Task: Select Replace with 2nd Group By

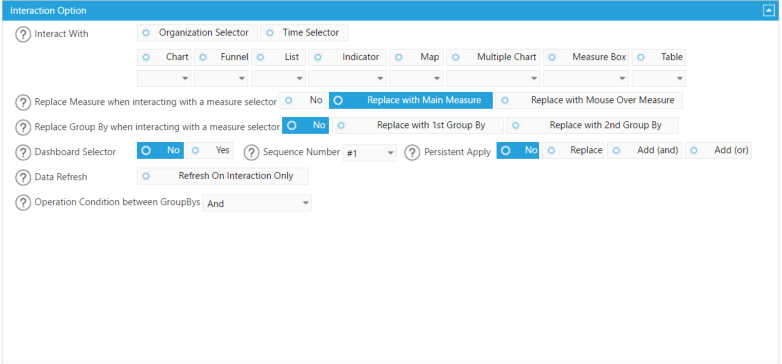Action: pos(592,126)
